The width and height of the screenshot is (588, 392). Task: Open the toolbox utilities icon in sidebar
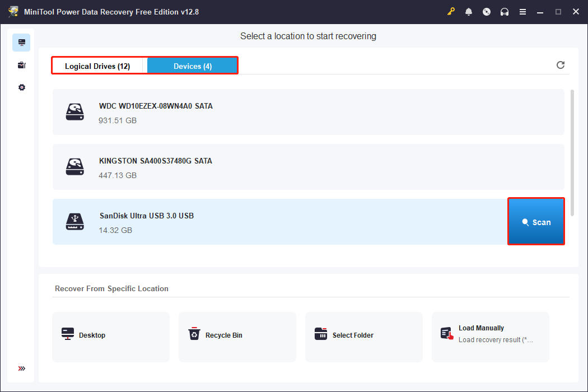tap(21, 65)
